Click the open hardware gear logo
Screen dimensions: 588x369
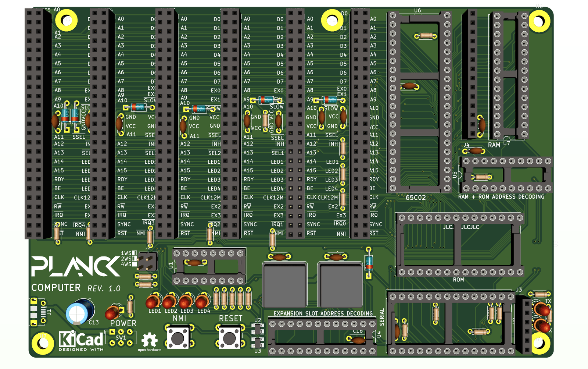149,340
